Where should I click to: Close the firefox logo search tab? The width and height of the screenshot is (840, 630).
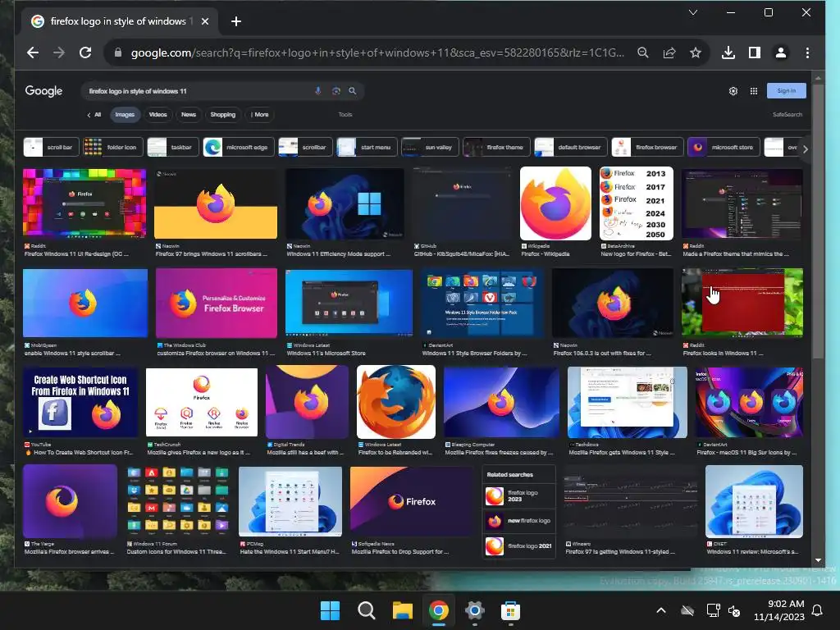pyautogui.click(x=204, y=21)
